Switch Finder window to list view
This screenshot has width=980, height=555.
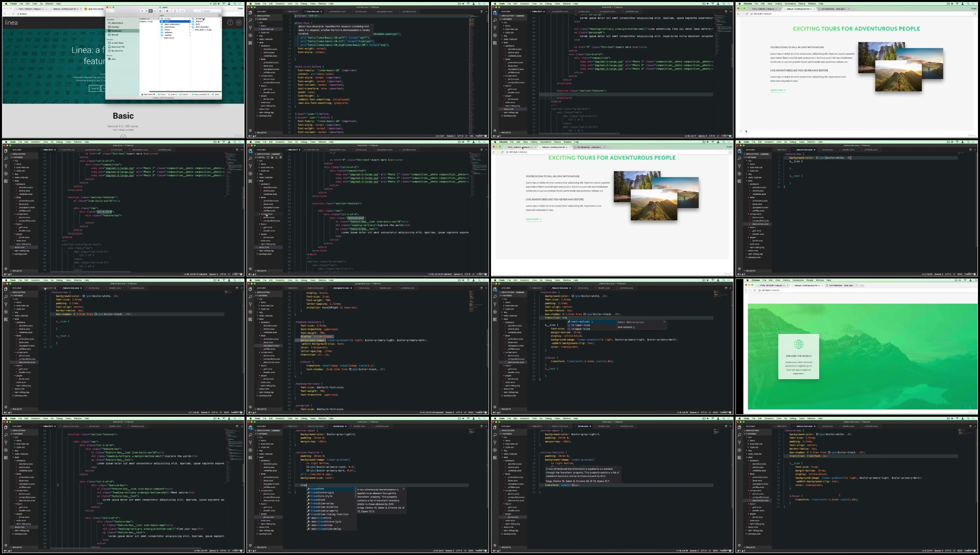click(146, 11)
